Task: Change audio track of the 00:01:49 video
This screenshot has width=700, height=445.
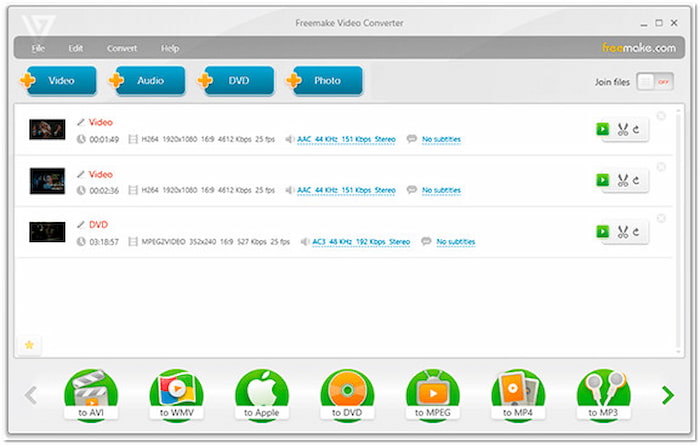Action: click(346, 139)
